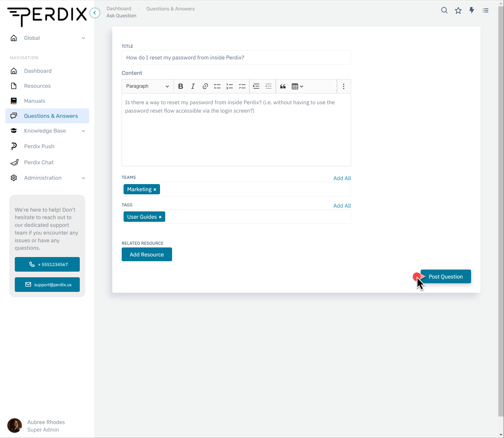Open the insert table dropdown
The width and height of the screenshot is (504, 438).
point(297,86)
